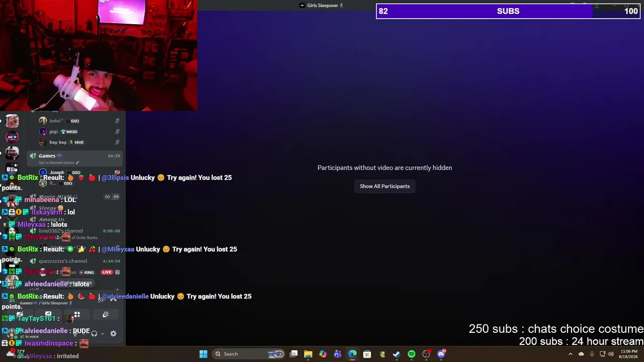Click the taskbar Search box
The width and height of the screenshot is (644, 362).
coord(249,354)
